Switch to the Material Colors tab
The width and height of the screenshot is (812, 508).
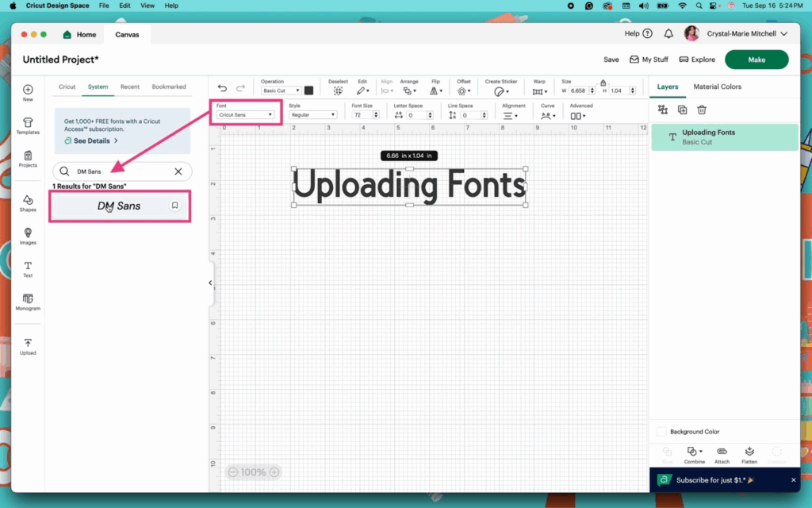(x=717, y=87)
